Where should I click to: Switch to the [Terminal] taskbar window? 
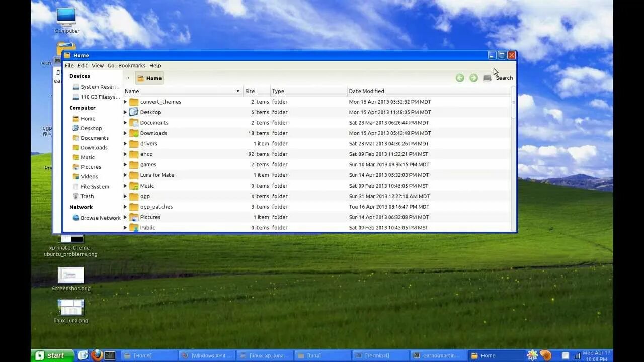tap(380, 355)
